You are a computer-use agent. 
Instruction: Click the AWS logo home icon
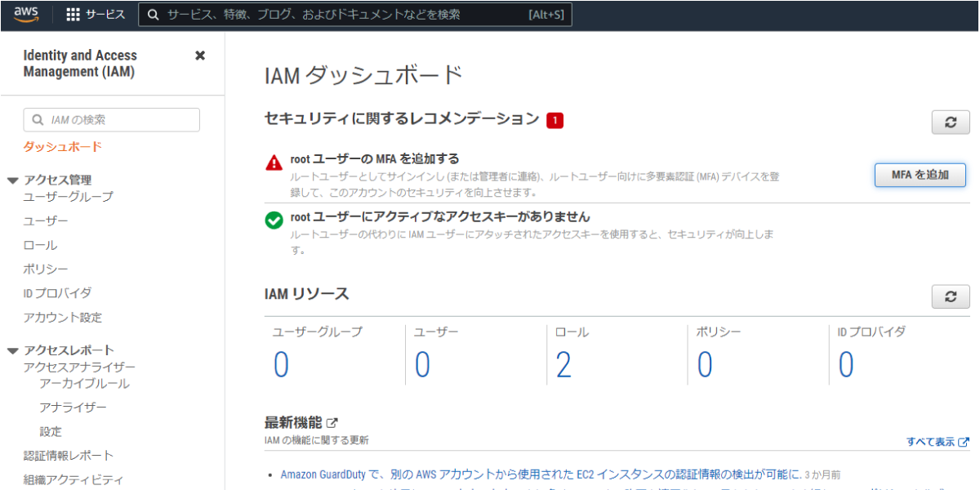[26, 15]
